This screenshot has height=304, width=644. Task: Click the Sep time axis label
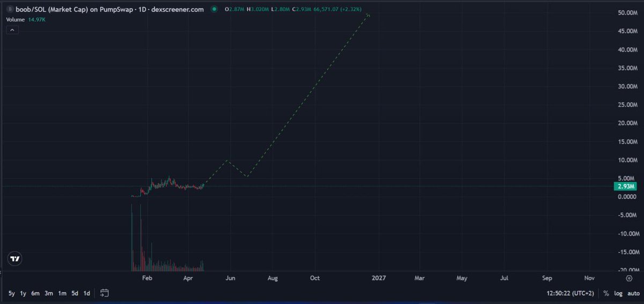pyautogui.click(x=547, y=278)
